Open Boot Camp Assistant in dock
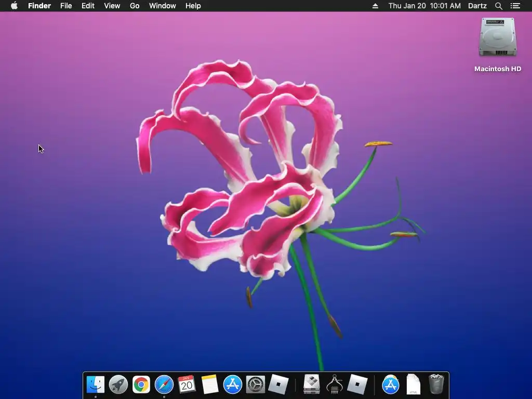The image size is (532, 399). (x=312, y=385)
